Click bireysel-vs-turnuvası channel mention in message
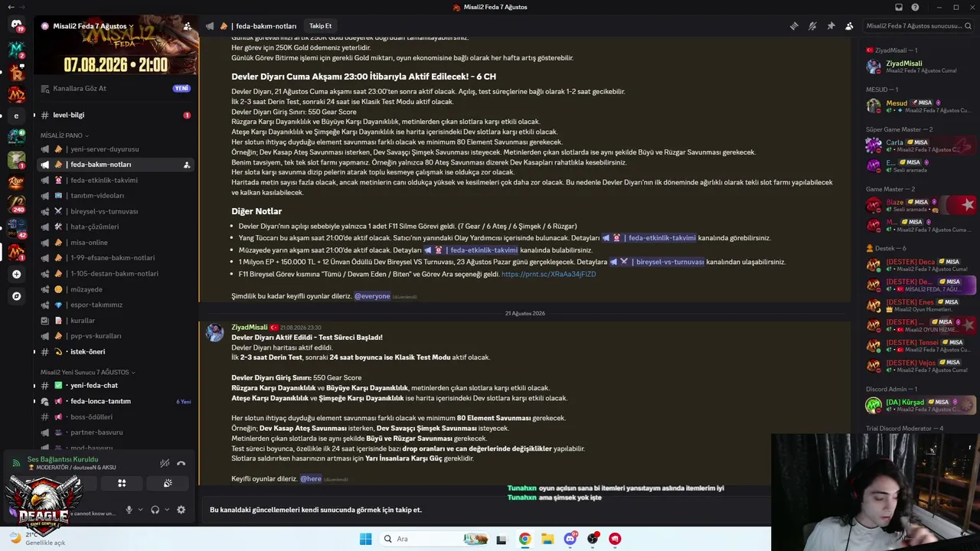Screen dimensions: 980x551 coord(657,262)
